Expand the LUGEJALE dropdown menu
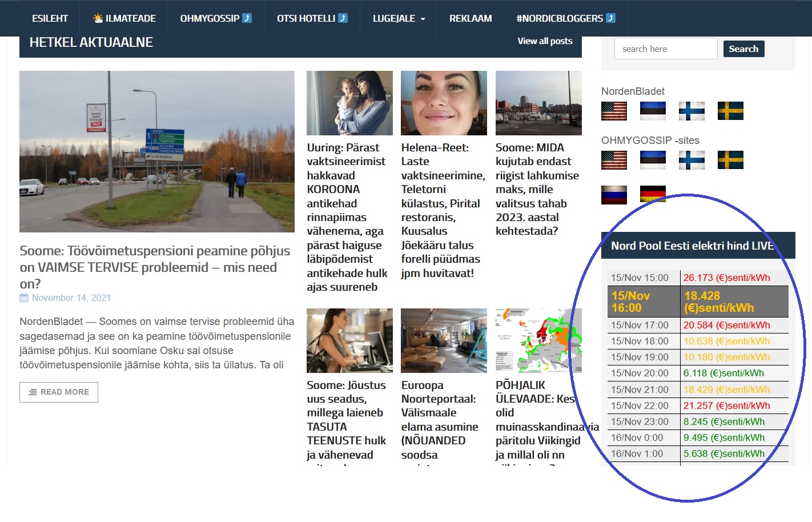Viewport: 812px width, 522px height. coord(399,18)
